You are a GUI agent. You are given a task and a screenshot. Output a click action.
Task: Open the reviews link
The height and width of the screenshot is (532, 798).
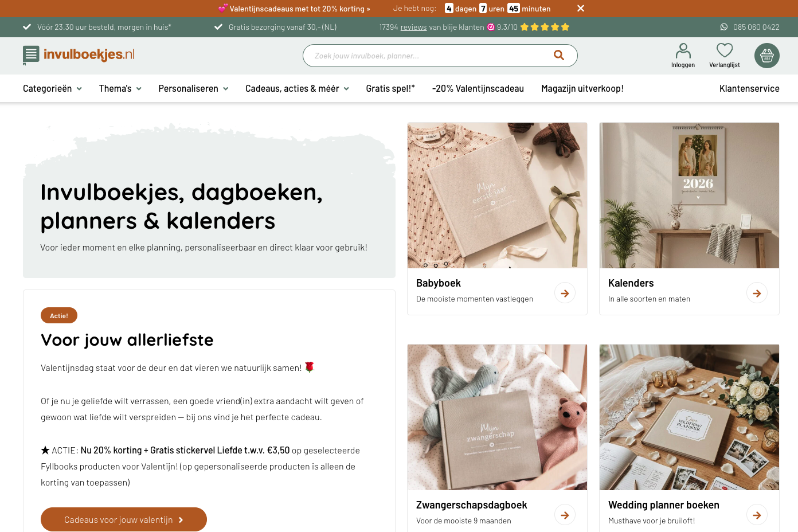click(413, 27)
